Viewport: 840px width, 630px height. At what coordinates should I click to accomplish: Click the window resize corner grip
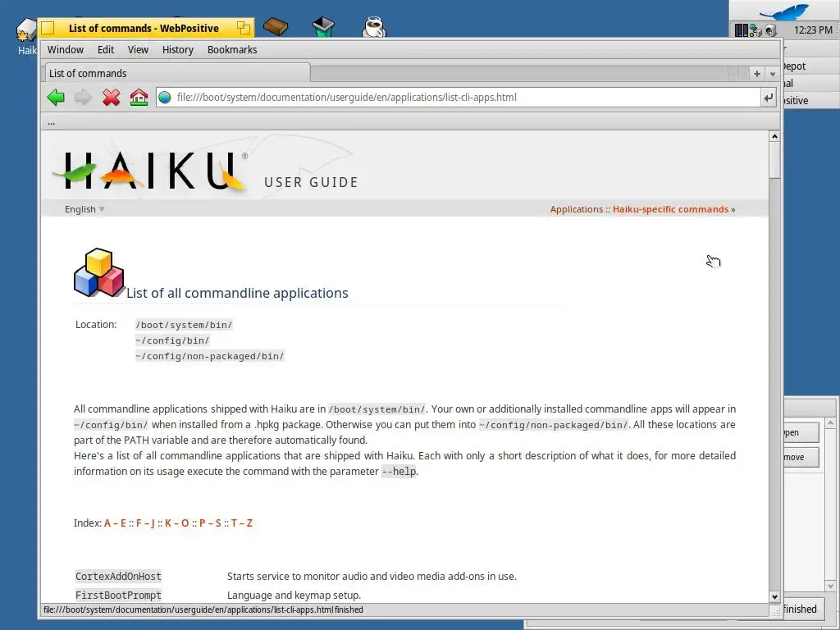point(775,610)
